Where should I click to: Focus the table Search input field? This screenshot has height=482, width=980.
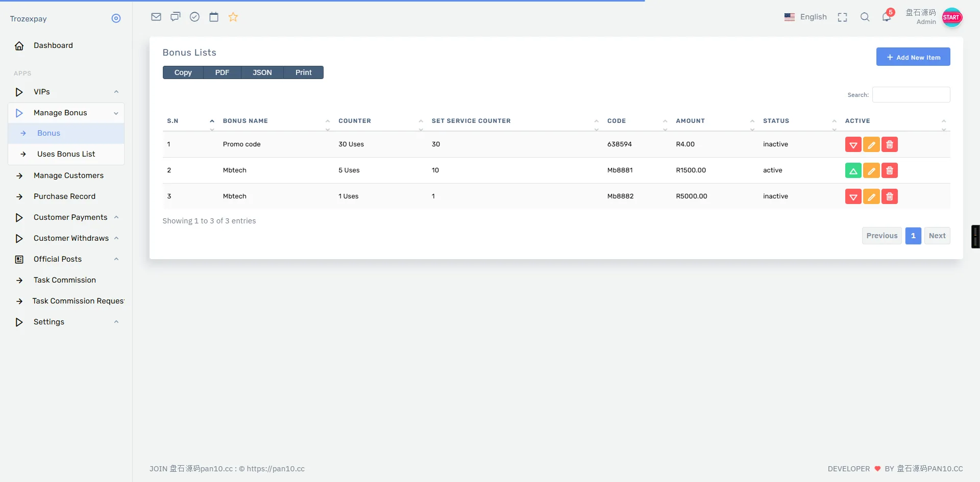tap(911, 95)
